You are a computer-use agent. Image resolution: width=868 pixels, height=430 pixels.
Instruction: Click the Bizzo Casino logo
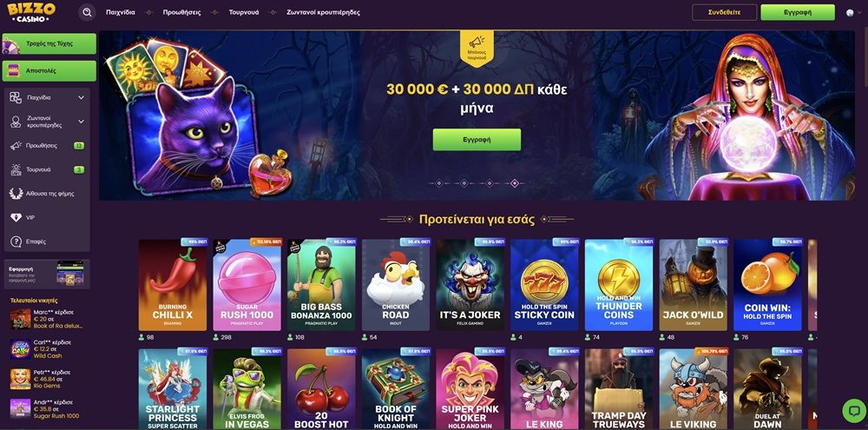pos(32,12)
